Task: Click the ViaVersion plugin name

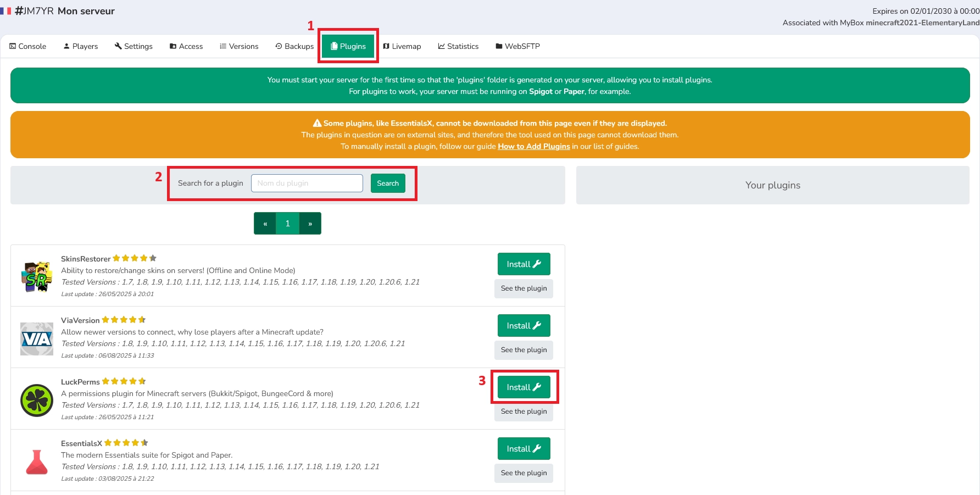Action: [80, 320]
